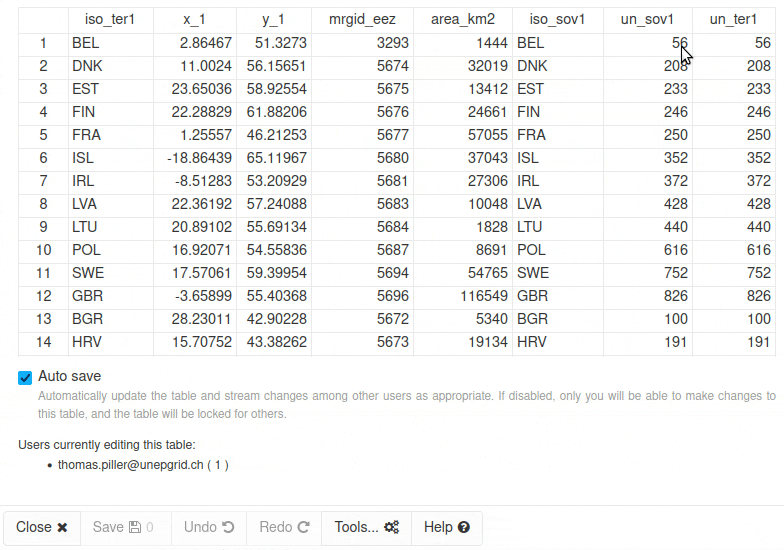
Task: Click the Undo arrow button
Action: click(209, 527)
